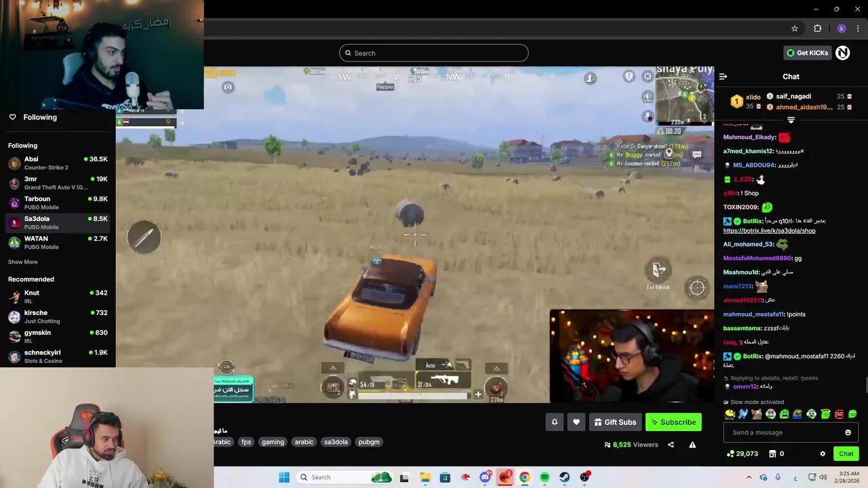Open chat settings gear

[823, 453]
